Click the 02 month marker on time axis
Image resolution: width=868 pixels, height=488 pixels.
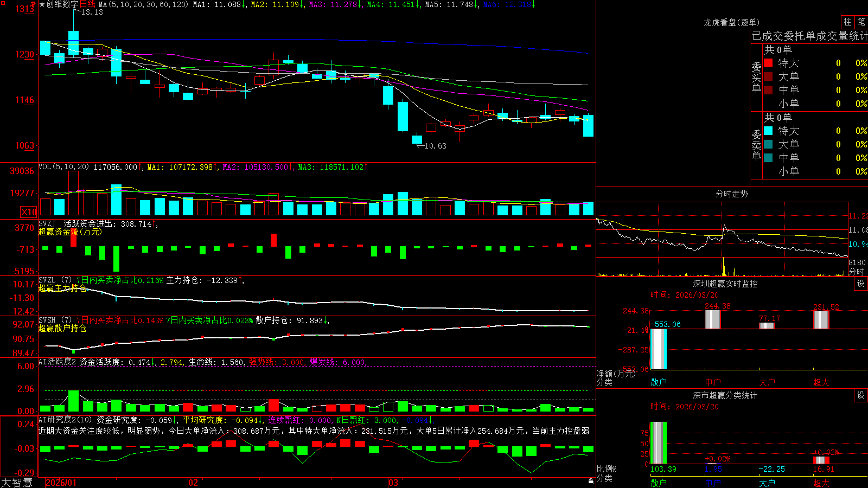pos(193,483)
